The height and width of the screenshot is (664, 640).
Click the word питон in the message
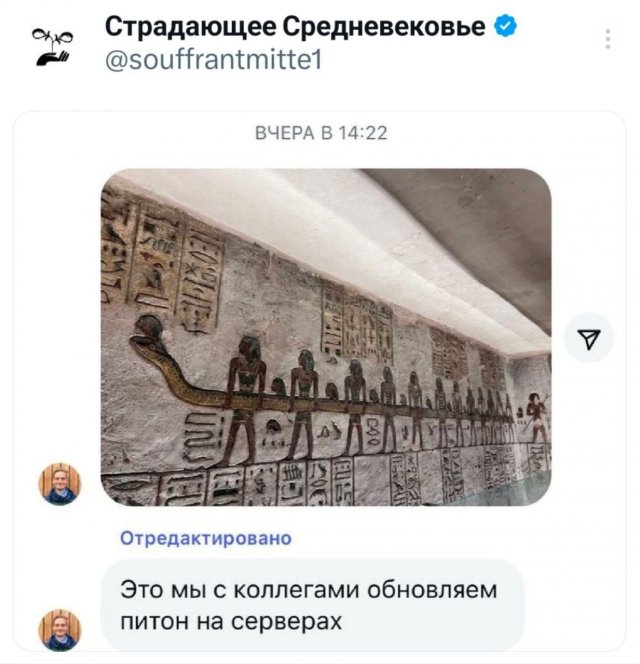pos(155,622)
